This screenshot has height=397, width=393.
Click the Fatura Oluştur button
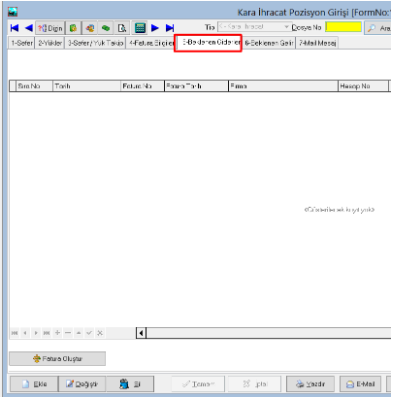(x=57, y=359)
